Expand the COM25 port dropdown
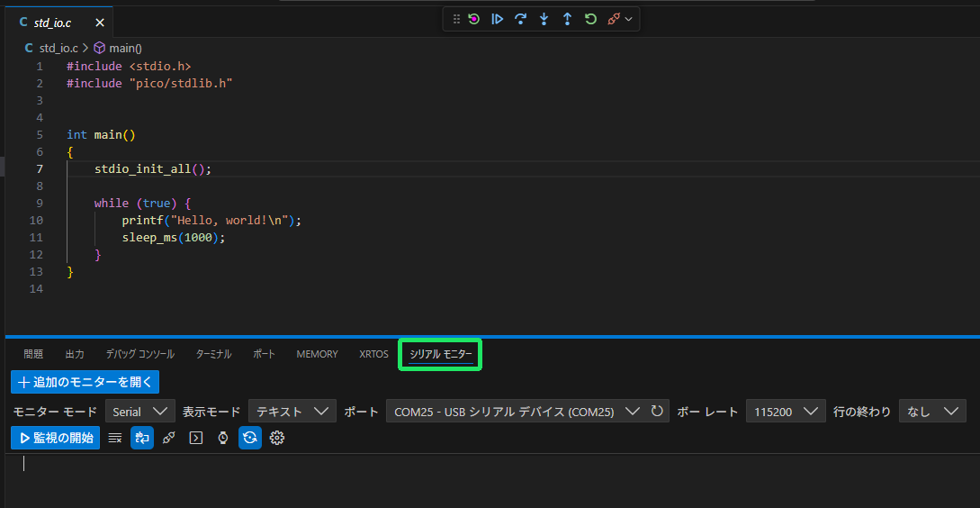Screen dimensions: 980x508 pyautogui.click(x=516, y=411)
